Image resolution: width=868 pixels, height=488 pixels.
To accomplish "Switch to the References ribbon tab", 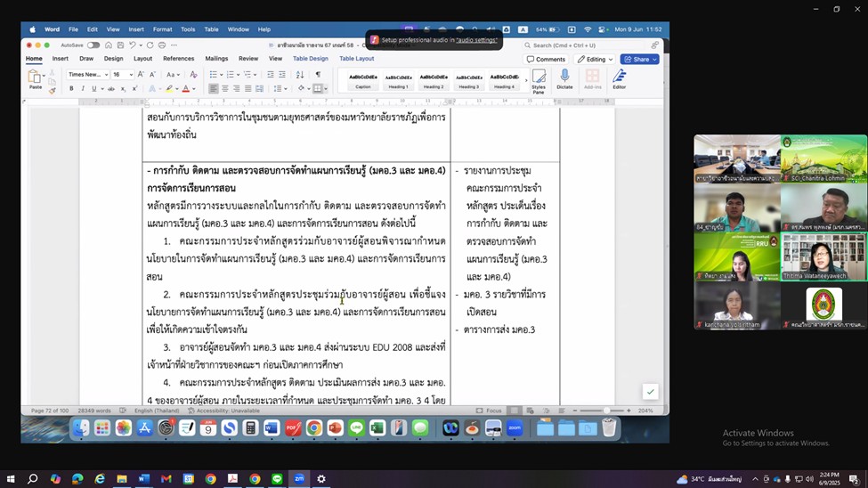I will [178, 59].
